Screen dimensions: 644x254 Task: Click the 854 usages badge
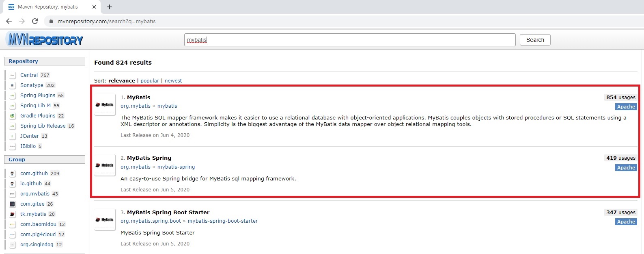tap(620, 98)
